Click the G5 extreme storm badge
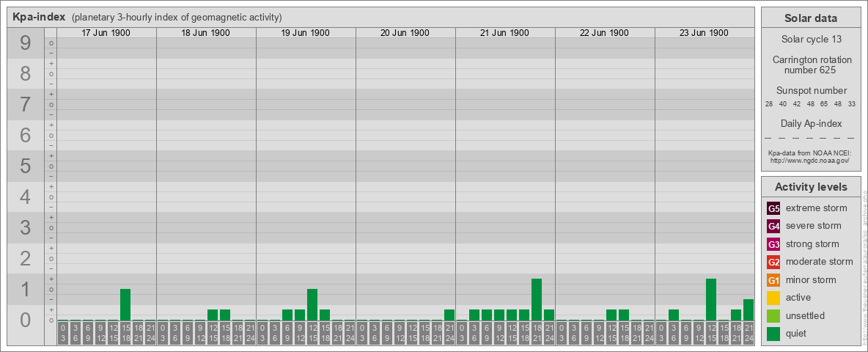The height and width of the screenshot is (352, 868). coord(774,208)
